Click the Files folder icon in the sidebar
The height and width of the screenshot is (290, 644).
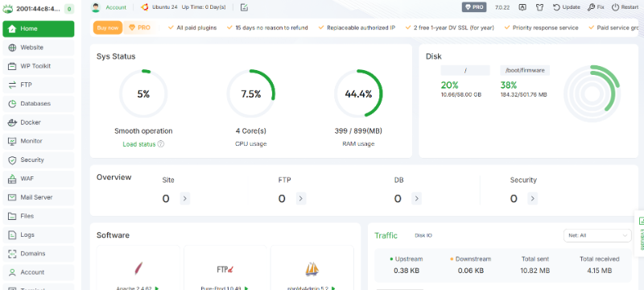[12, 216]
